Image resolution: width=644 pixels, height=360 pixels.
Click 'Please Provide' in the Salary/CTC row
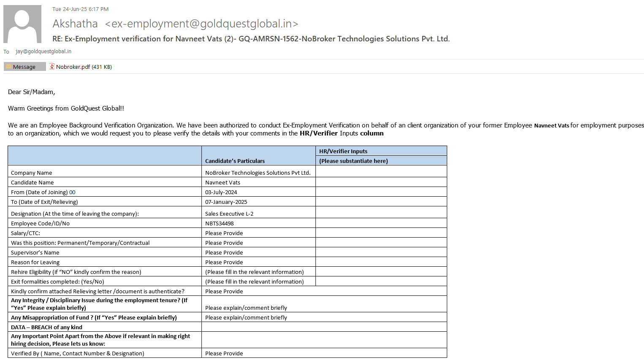point(224,233)
